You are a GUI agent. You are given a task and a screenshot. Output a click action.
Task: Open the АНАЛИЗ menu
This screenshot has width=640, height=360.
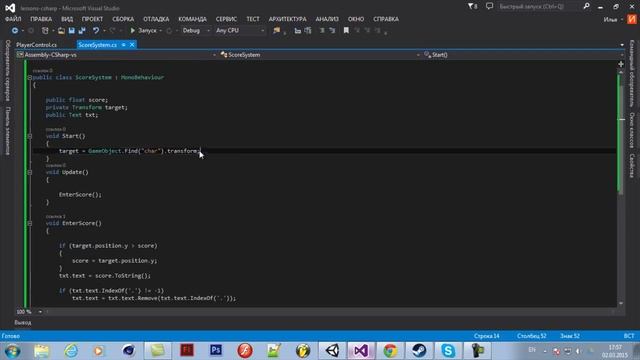click(327, 19)
